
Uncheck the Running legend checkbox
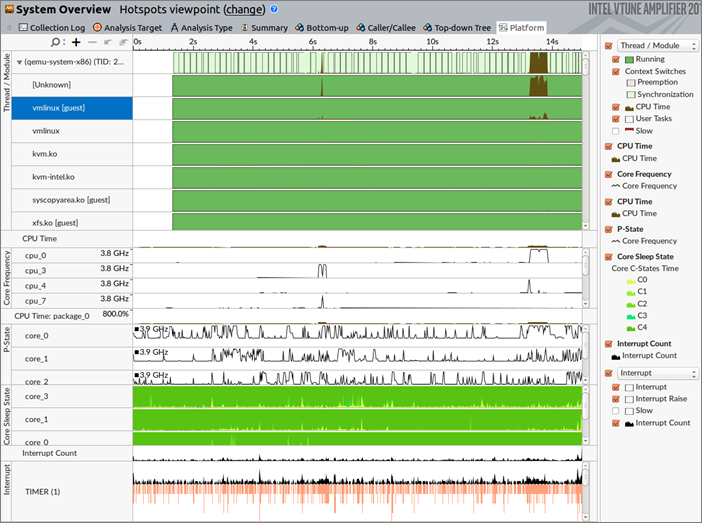[615, 60]
